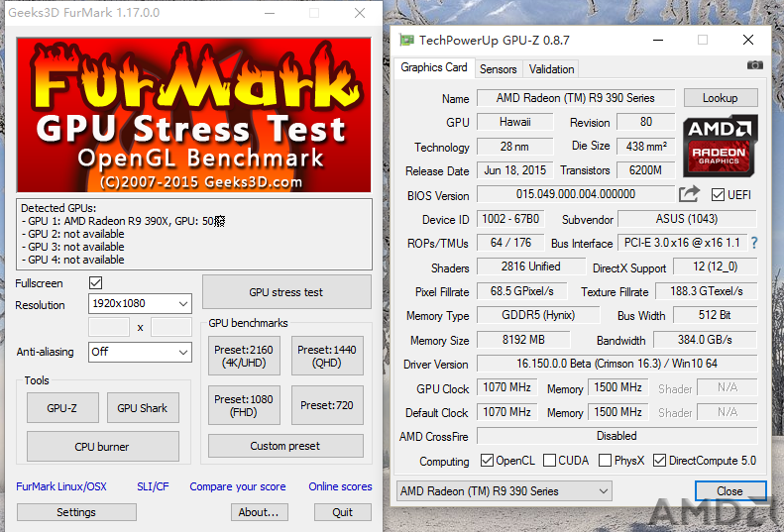Run the Preset:1440 (QHD) benchmark
784x532 pixels.
point(327,356)
